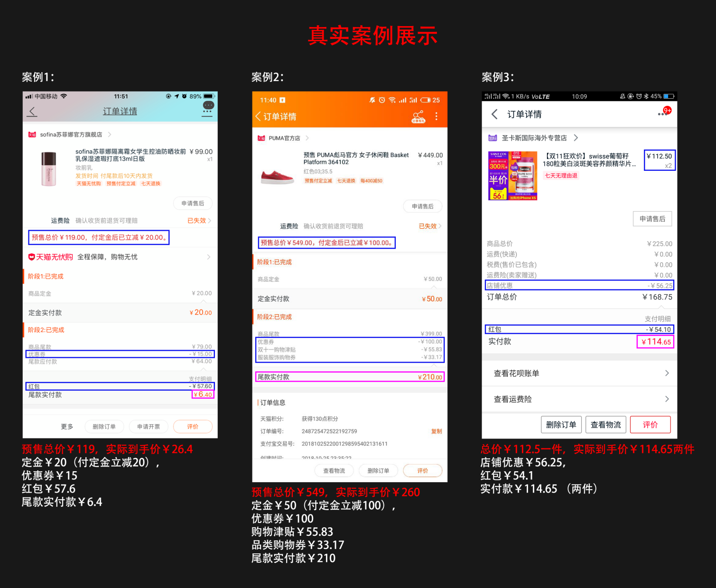Tap back chevron in Swisse order details header
Screen dimensions: 716x588
494,114
